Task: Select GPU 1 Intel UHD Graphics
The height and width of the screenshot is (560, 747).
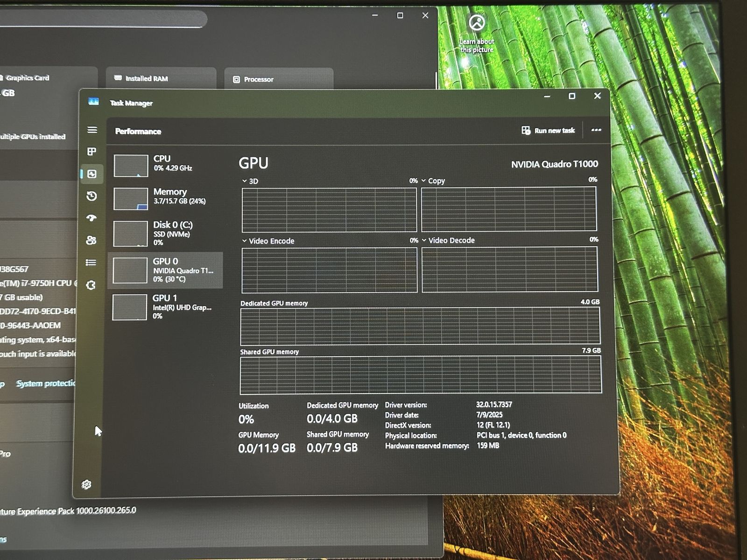Action: point(166,307)
